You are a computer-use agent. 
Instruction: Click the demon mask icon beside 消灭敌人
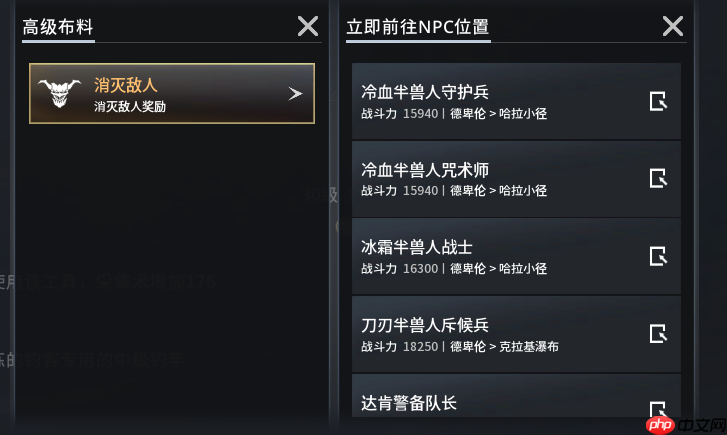pos(60,93)
